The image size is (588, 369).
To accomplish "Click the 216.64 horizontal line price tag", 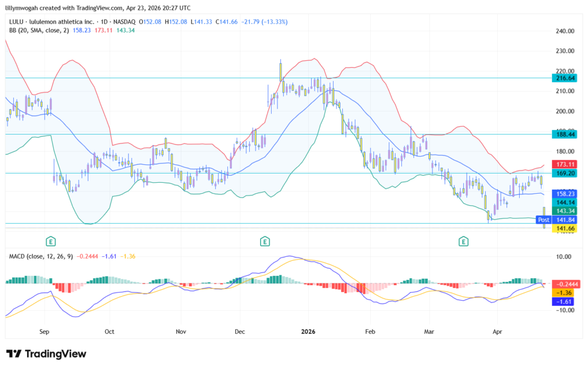I will tap(563, 78).
